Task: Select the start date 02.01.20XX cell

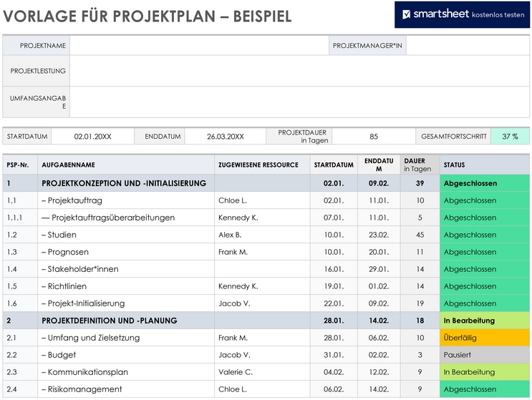Action: click(92, 136)
